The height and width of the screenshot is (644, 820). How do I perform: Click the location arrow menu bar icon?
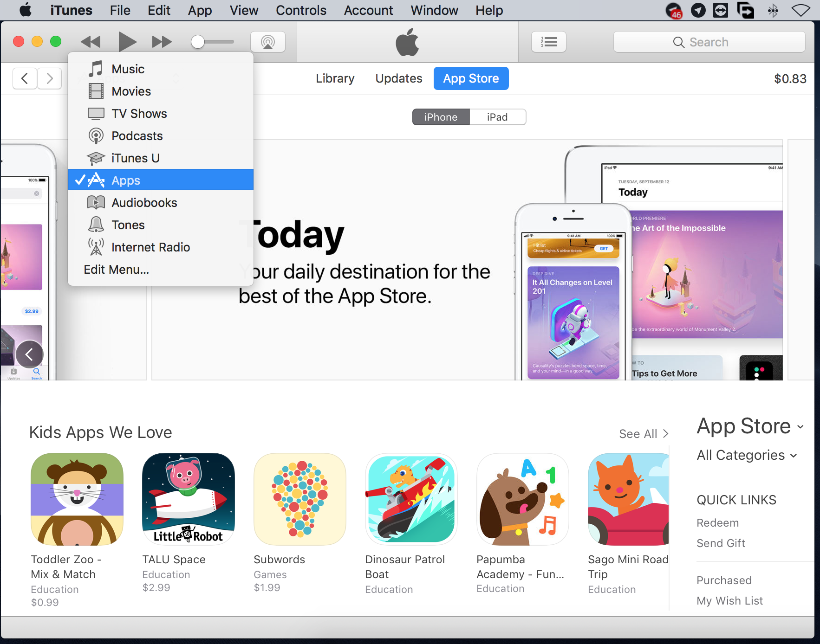[698, 10]
